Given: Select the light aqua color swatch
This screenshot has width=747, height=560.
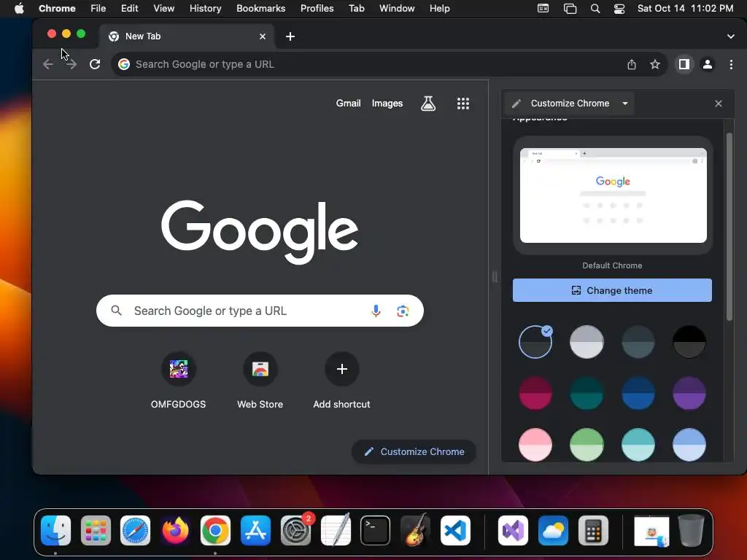Looking at the screenshot, I should tap(638, 445).
